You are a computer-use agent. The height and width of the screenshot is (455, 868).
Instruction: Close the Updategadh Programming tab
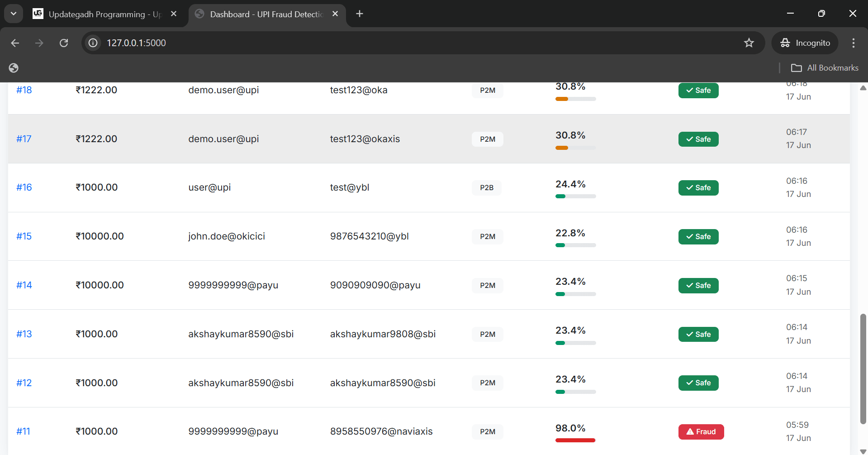click(174, 14)
